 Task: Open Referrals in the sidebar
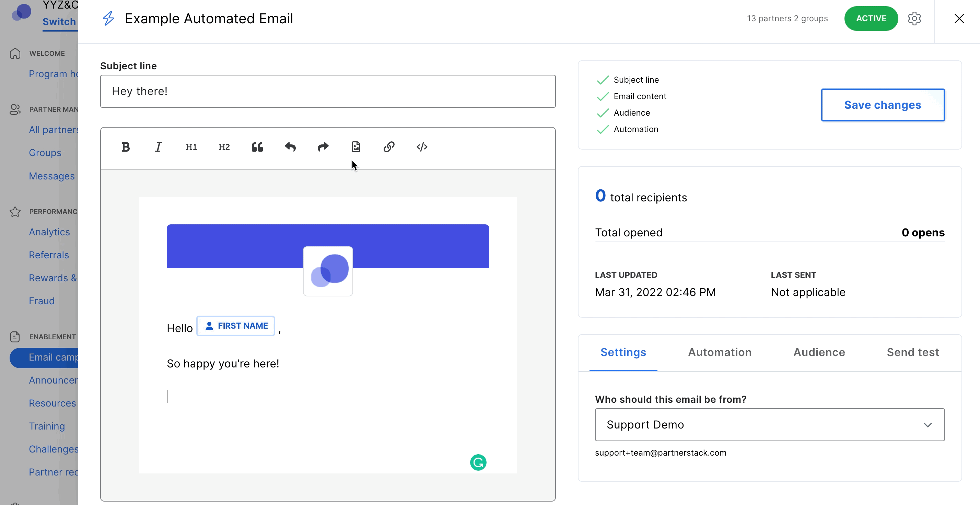point(49,255)
